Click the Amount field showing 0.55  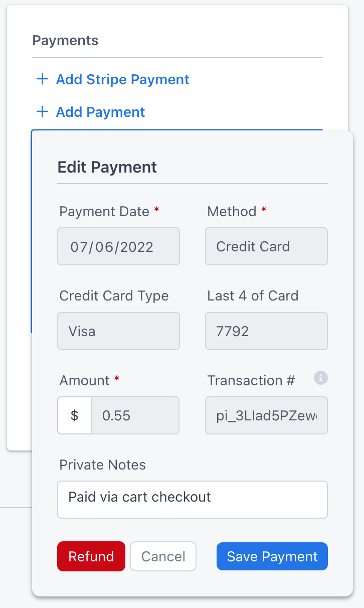pyautogui.click(x=135, y=415)
